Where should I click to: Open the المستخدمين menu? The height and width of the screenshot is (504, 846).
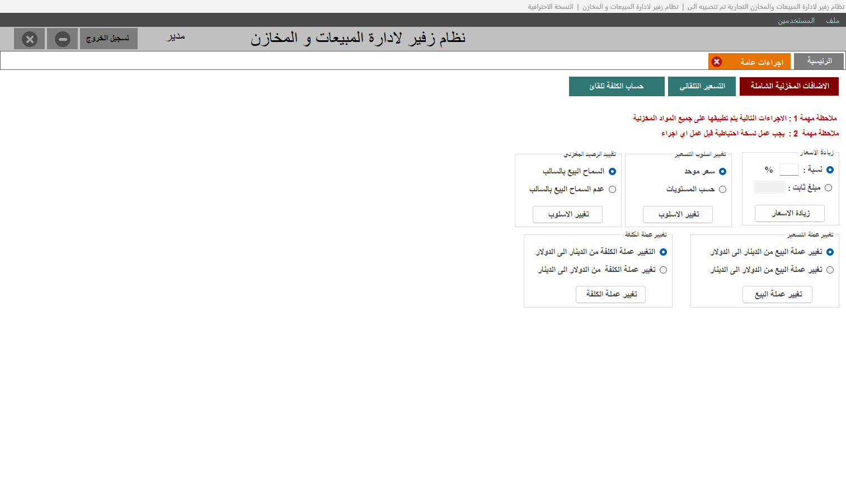point(796,20)
